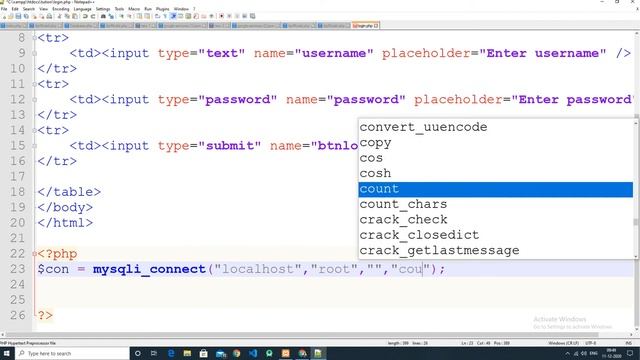The image size is (640, 360).
Task: Click the INS status bar indicator
Action: [629, 343]
